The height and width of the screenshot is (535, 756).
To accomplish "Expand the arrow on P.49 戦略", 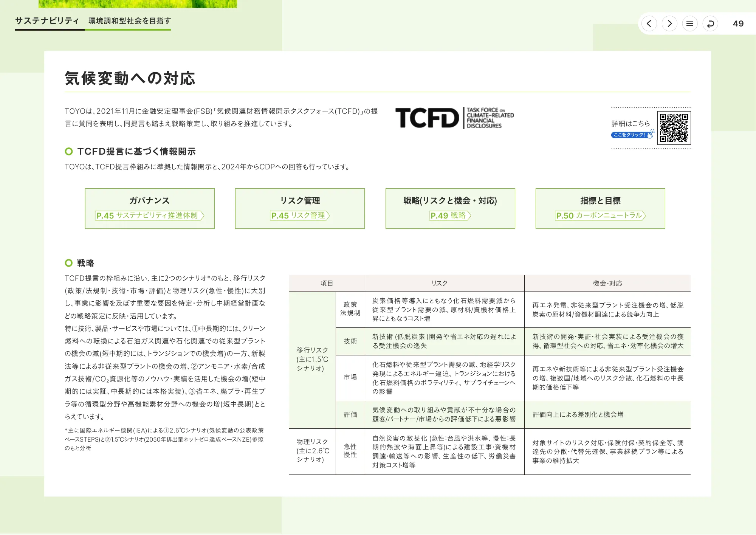I will [x=469, y=216].
